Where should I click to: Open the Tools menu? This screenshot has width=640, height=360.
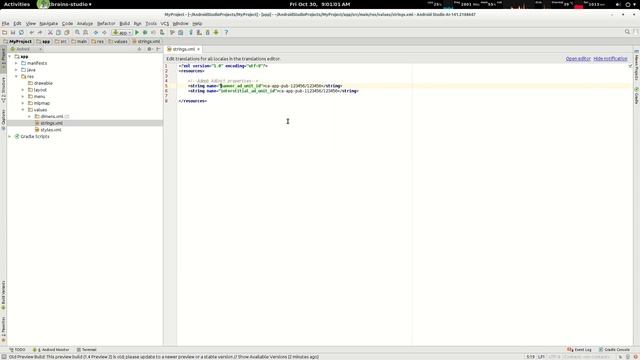coord(151,24)
